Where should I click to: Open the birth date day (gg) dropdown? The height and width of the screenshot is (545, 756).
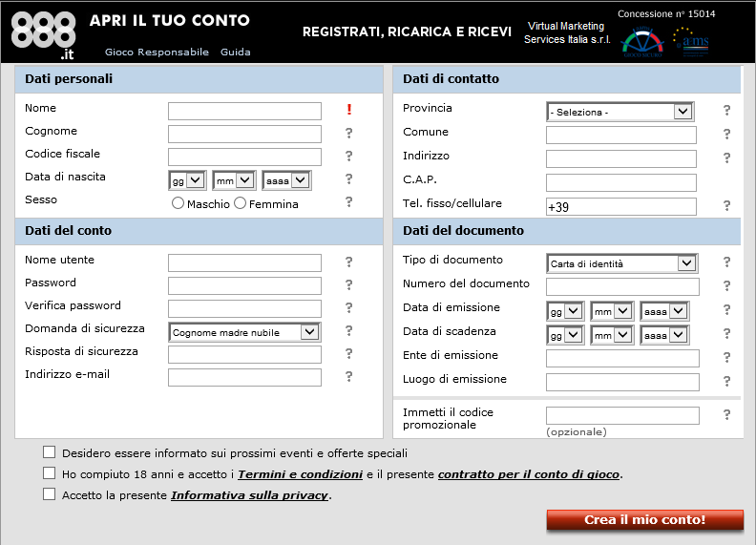(187, 180)
